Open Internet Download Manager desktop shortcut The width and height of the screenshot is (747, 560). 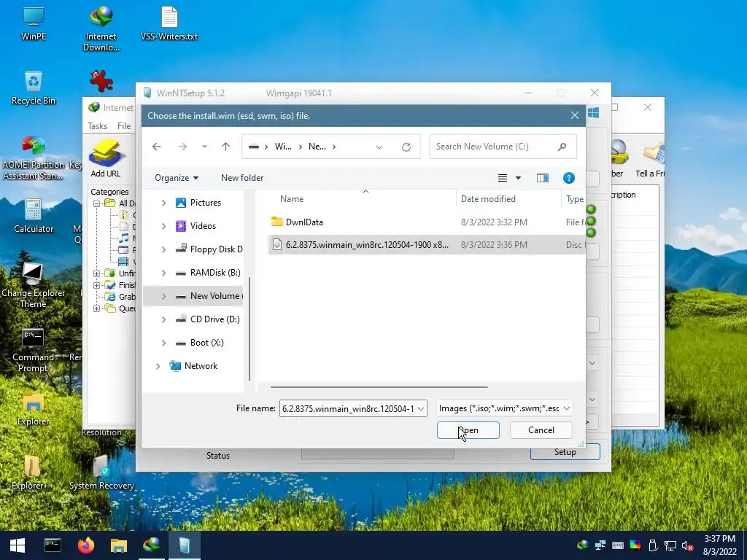101,28
